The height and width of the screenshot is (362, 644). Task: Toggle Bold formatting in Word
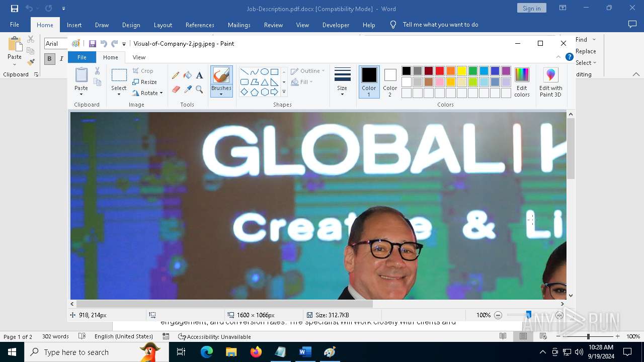pos(49,58)
